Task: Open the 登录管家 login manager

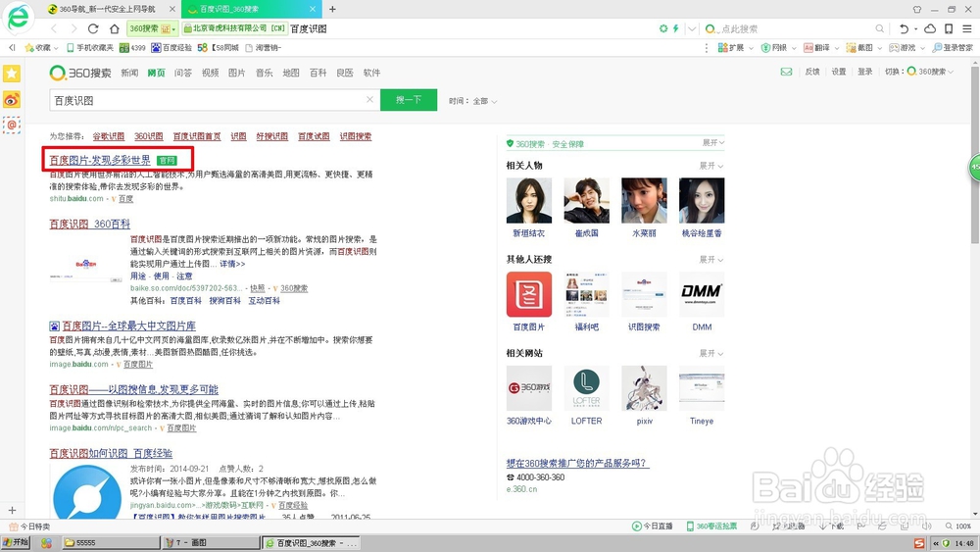Action: pyautogui.click(x=953, y=47)
